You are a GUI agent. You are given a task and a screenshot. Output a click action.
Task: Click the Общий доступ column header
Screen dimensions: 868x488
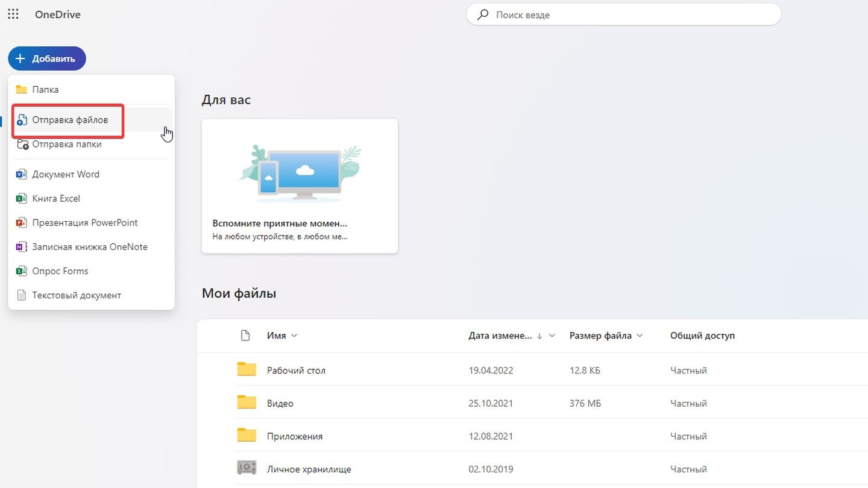pos(702,336)
